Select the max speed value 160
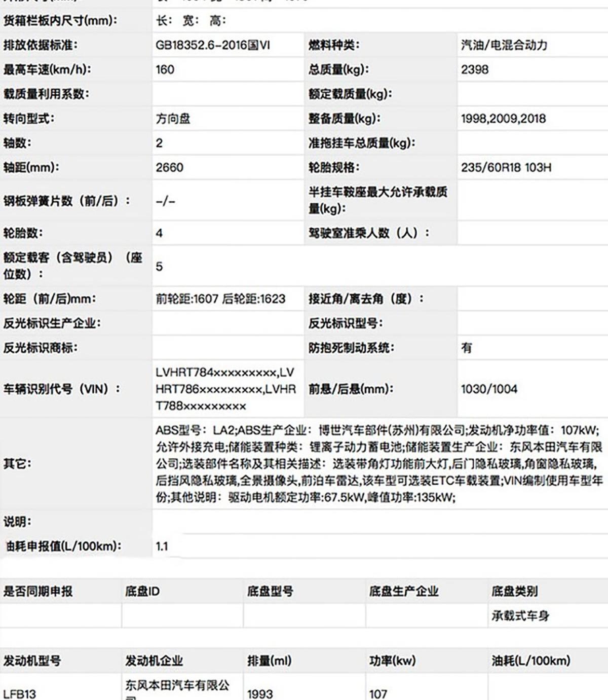This screenshot has height=700, width=608. (165, 69)
